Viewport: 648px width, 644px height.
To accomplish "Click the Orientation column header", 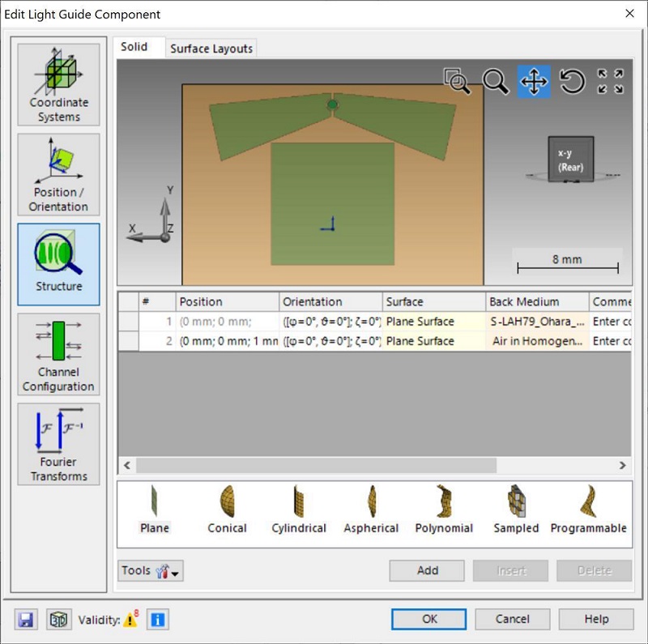I will point(331,301).
